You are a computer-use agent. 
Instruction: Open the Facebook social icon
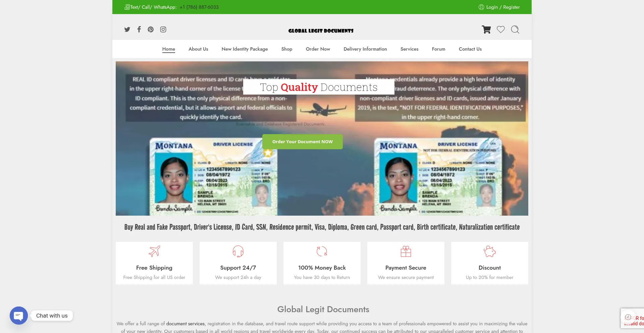[x=139, y=29]
